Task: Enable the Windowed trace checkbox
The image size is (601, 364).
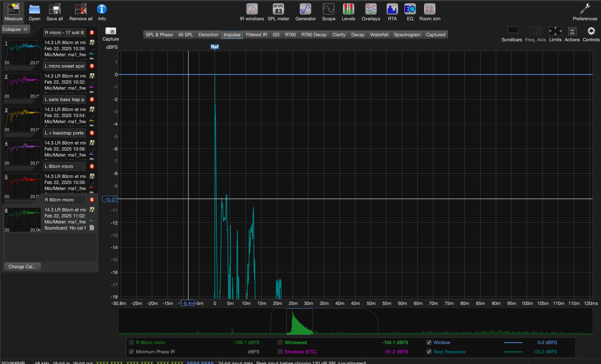Action: 280,342
